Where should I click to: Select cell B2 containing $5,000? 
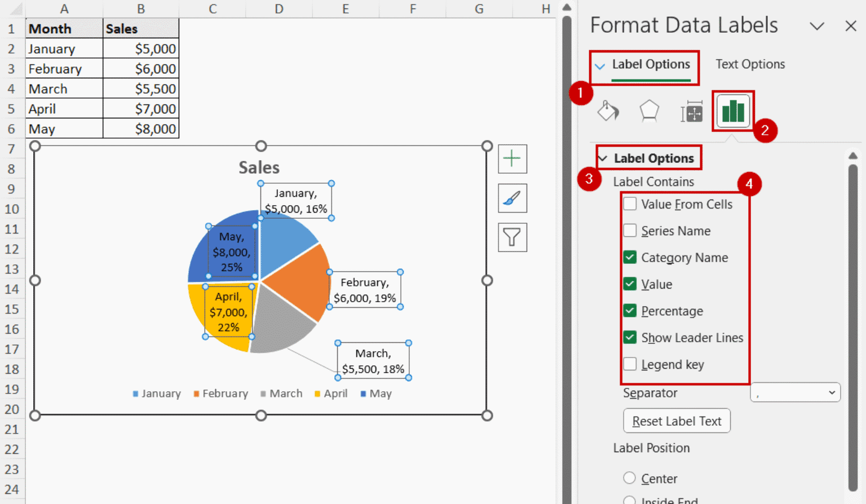tap(140, 48)
